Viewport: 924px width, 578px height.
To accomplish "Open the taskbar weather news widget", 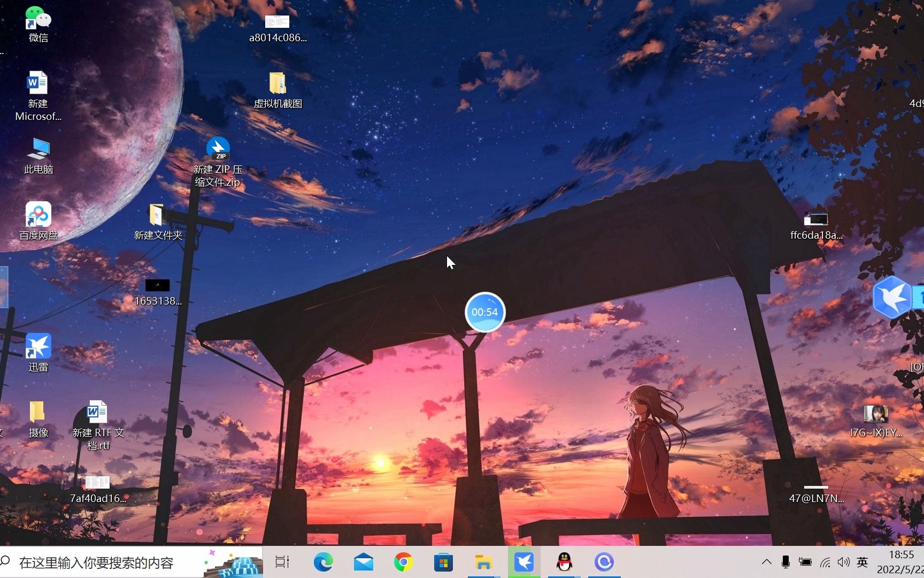I will point(233,562).
